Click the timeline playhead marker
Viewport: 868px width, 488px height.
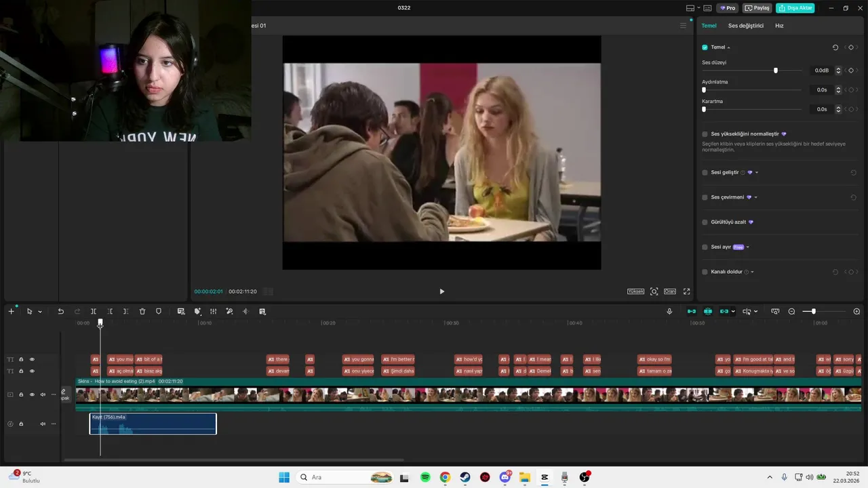[100, 323]
